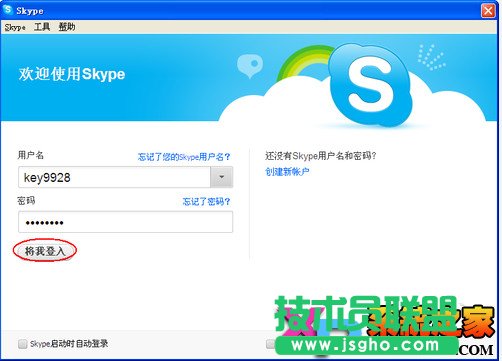
Task: Click the 将我登入 sign-in button
Action: tap(45, 251)
